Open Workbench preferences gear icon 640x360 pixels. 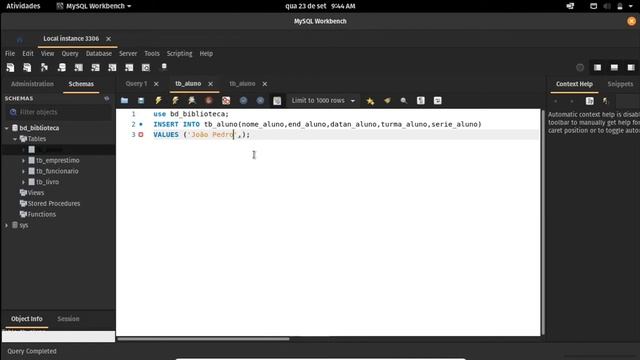click(x=580, y=68)
